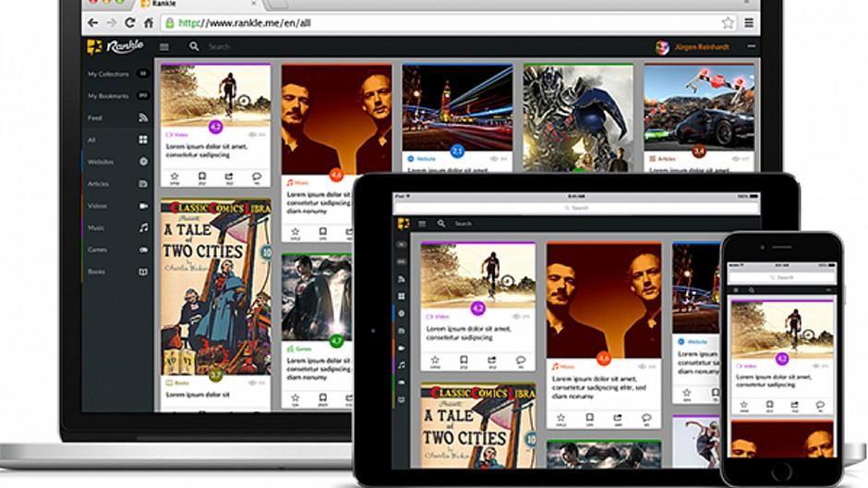Image resolution: width=868 pixels, height=488 pixels.
Task: Open the London night Website thumbnail on the laptop
Action: tap(457, 107)
